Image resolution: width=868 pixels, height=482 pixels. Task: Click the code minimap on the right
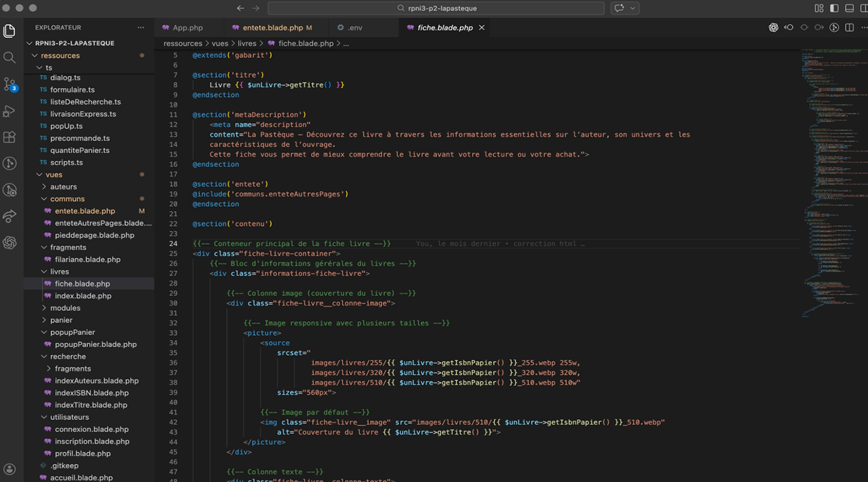pos(834,183)
